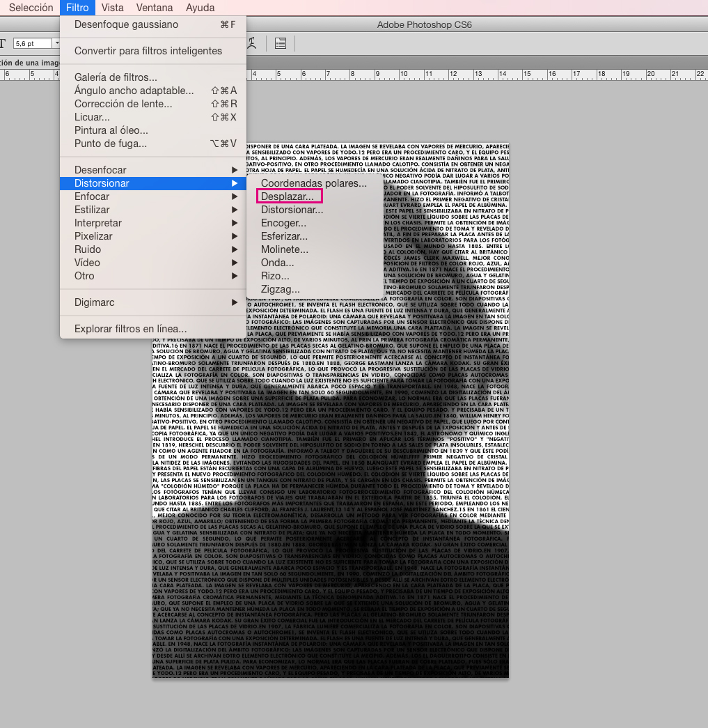Expand the Enfocar submenu
Viewport: 708px width, 728px height.
(153, 196)
